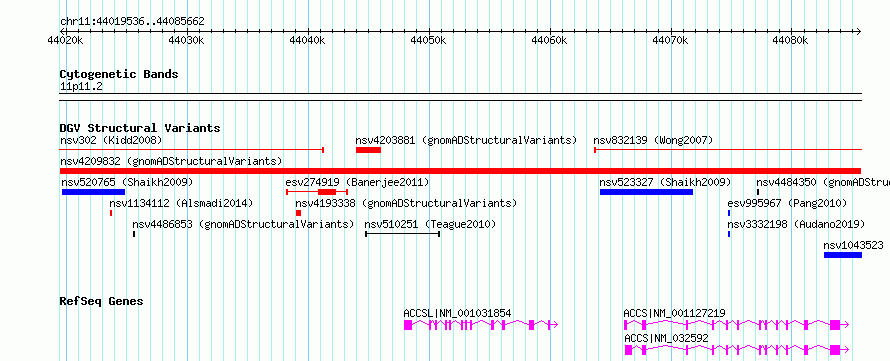Click the nsv4486853 (gnomADStructuralVariants) label

point(243,224)
